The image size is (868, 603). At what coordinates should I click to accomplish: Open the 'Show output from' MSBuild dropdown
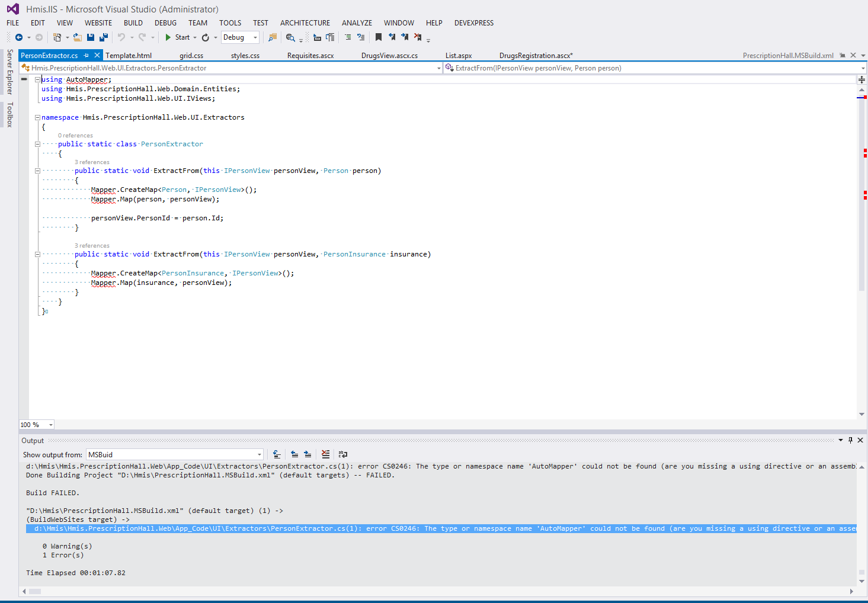click(x=260, y=455)
